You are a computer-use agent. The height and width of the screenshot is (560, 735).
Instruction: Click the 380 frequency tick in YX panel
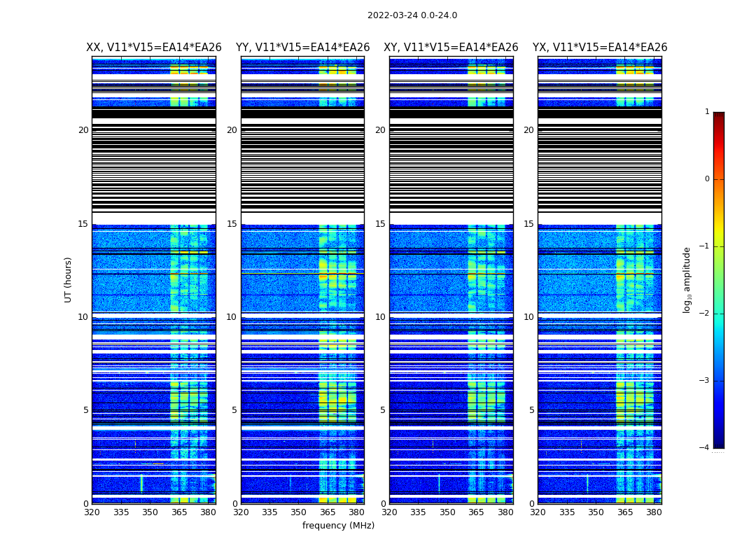[x=654, y=512]
